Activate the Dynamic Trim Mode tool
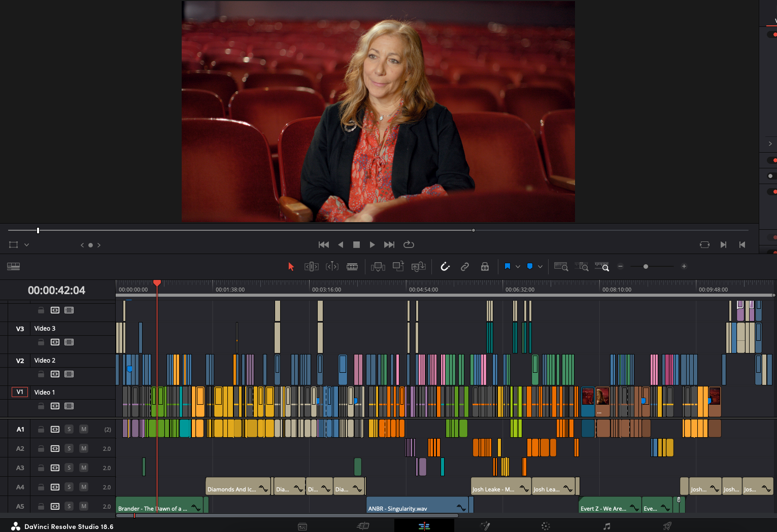Screen dimensions: 777x532 coord(332,267)
